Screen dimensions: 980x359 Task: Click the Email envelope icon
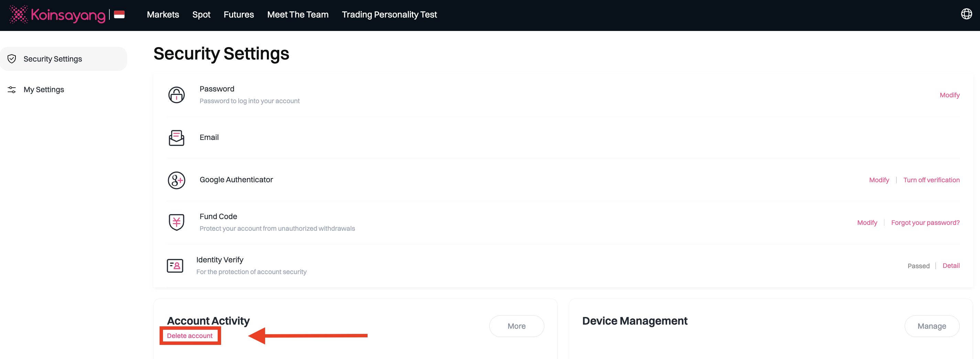point(176,138)
